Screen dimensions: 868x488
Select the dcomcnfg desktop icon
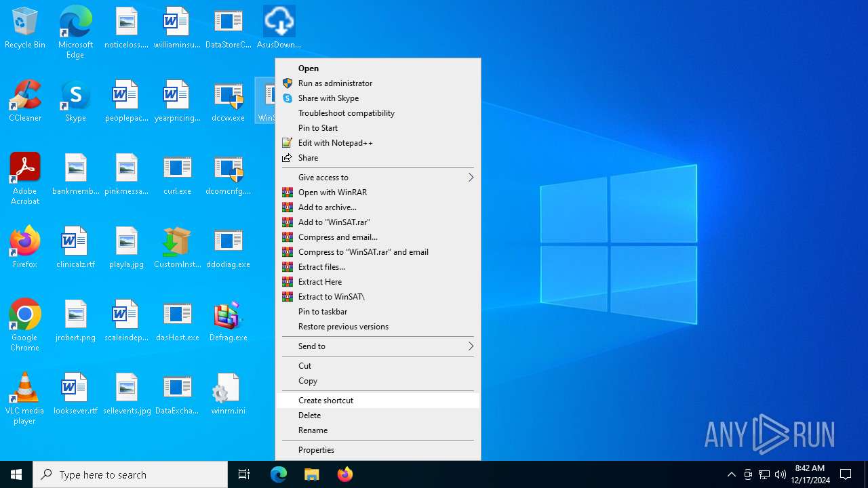tap(228, 175)
